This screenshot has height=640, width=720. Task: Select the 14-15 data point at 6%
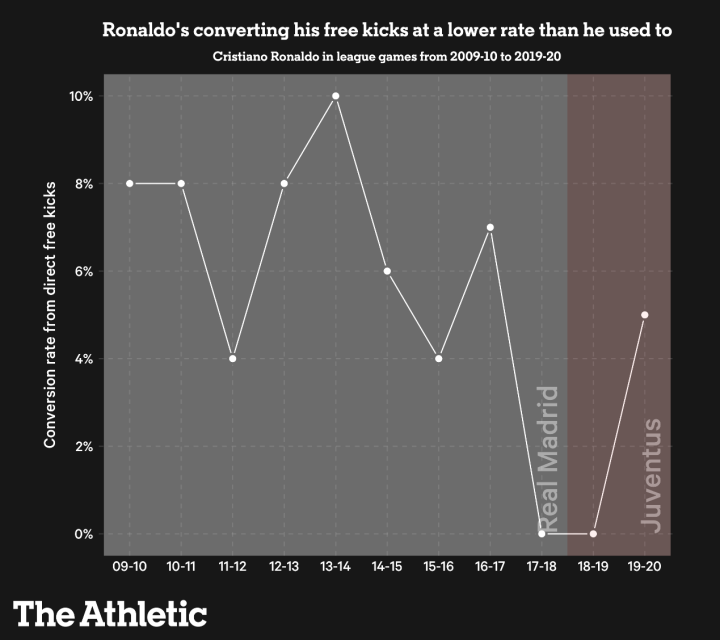tap(387, 271)
